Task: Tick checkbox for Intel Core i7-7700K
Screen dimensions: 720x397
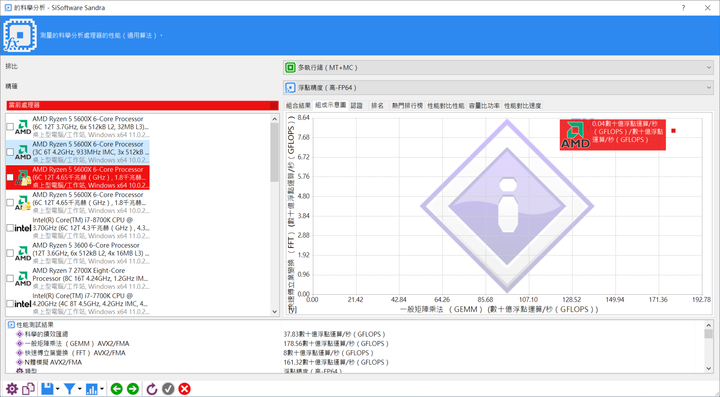Action: 10,303
